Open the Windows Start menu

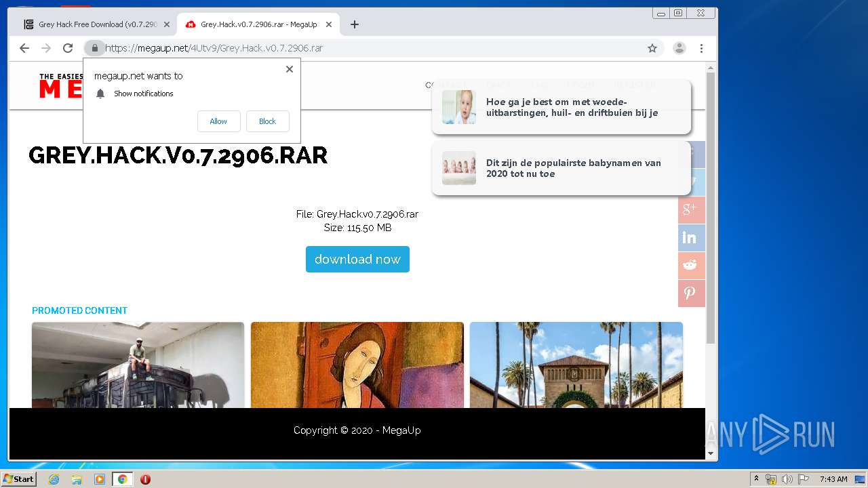point(18,479)
